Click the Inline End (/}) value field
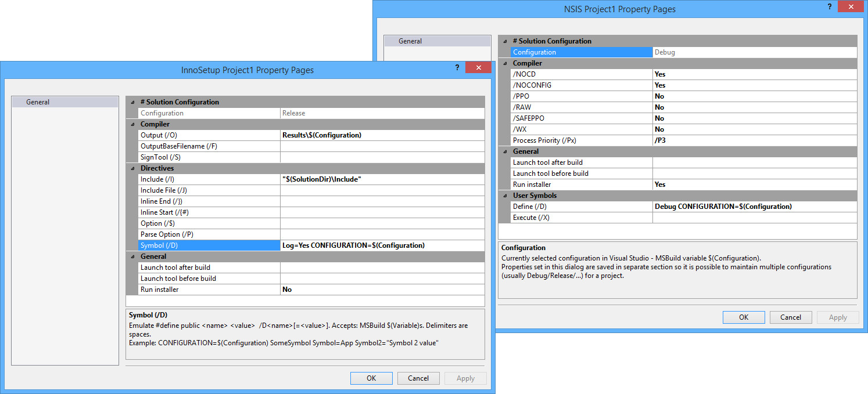Screen dimensions: 868x394 382,201
